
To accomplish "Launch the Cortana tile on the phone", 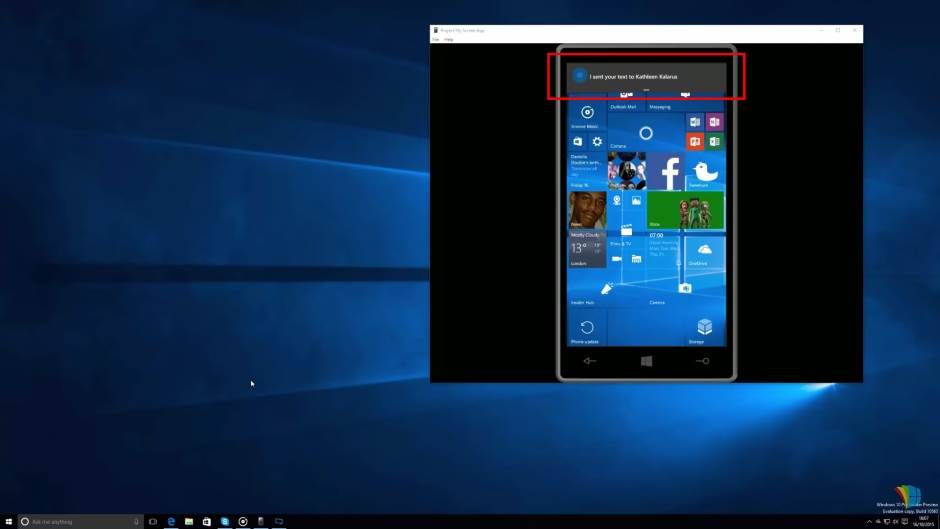I will (x=646, y=133).
